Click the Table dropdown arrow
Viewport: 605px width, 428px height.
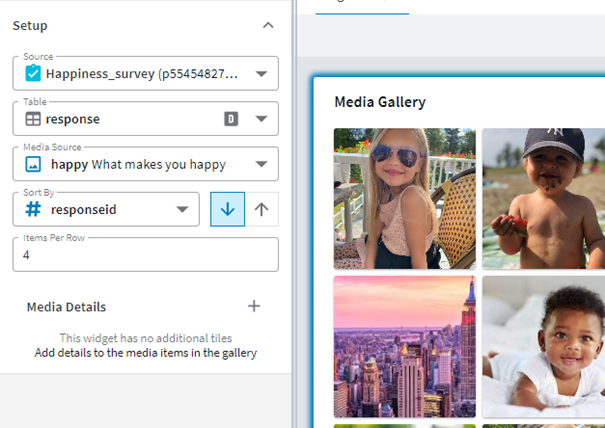pyautogui.click(x=262, y=119)
